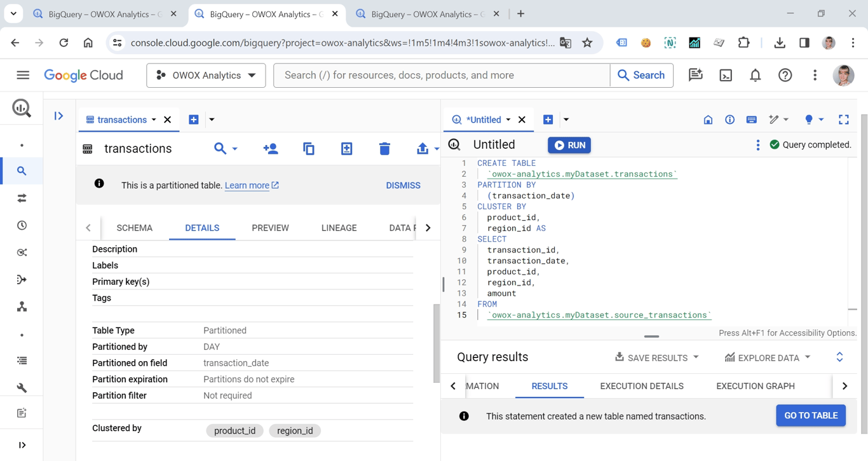868x461 pixels.
Task: Open the Google Cloud navigation menu
Action: point(23,75)
